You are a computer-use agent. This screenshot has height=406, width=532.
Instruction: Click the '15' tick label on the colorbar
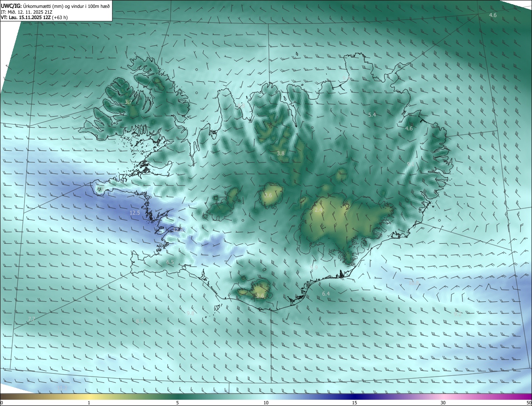tap(355, 403)
